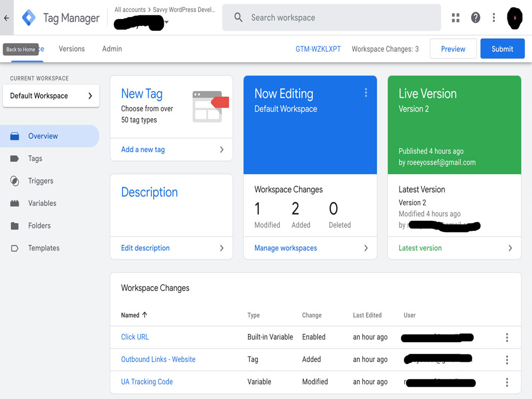Switch to the Versions tab
Viewport: 532px width, 399px height.
click(x=72, y=49)
